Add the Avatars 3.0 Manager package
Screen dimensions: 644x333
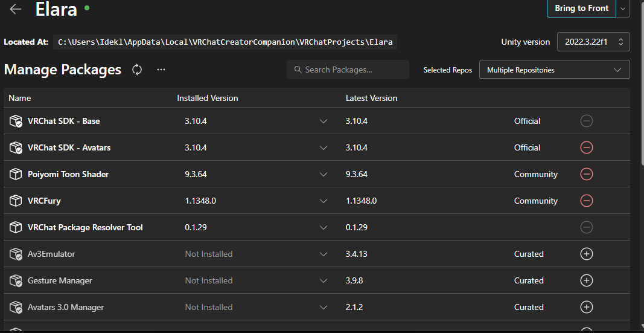(587, 306)
